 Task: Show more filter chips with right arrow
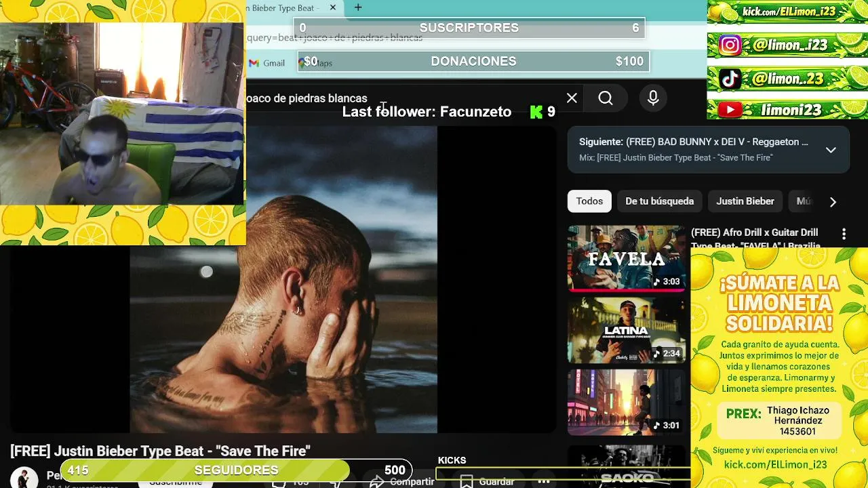(833, 201)
